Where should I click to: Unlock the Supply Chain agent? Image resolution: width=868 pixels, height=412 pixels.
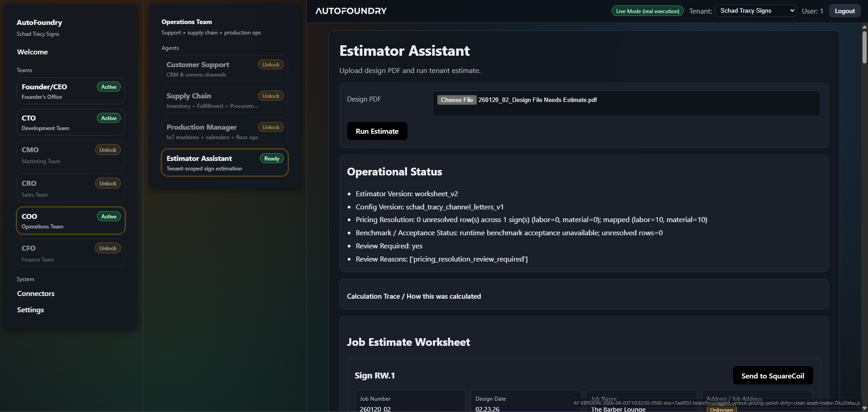pyautogui.click(x=270, y=96)
